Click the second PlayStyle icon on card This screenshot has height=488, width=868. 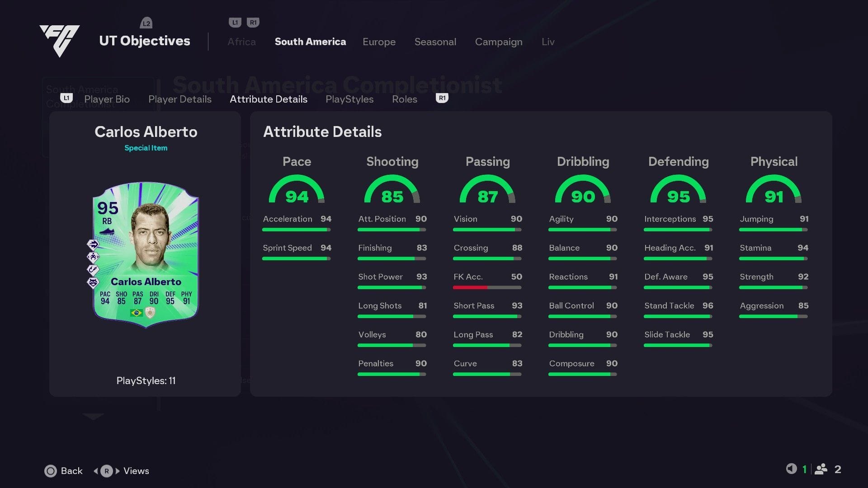pyautogui.click(x=93, y=258)
